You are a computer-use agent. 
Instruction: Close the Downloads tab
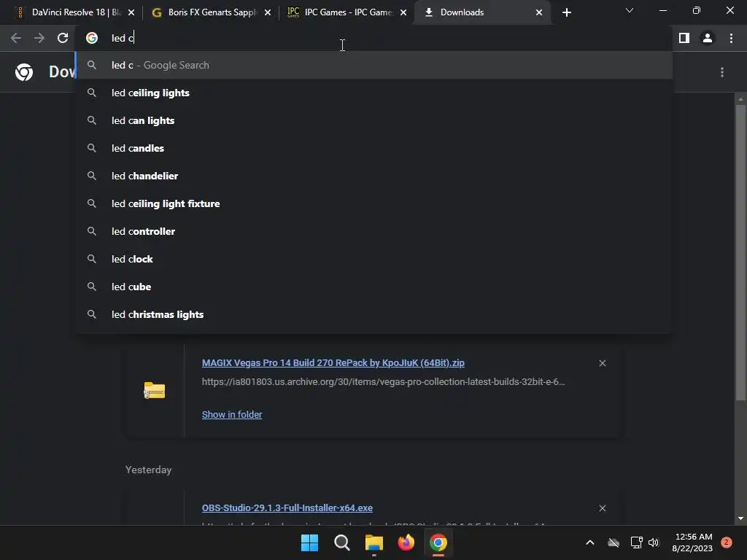[x=539, y=12]
